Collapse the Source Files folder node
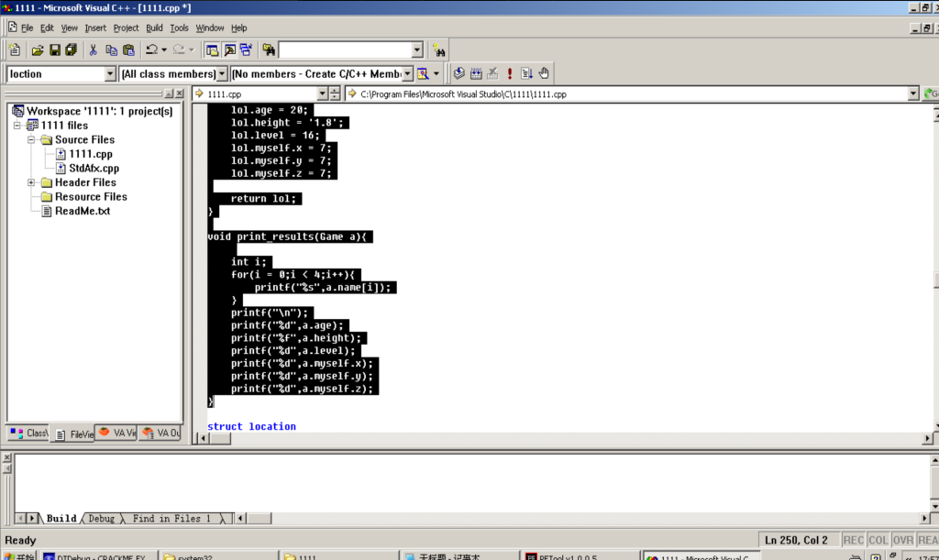Screen dimensions: 939x560 coord(32,140)
